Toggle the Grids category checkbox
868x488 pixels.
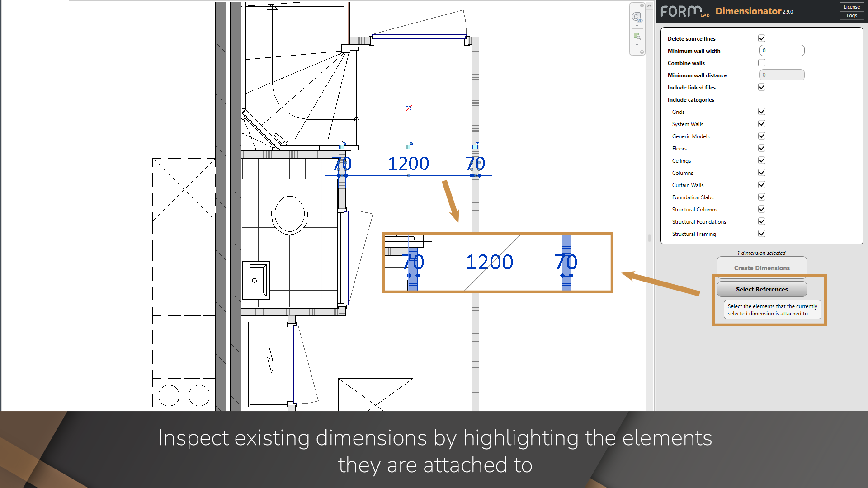[761, 111]
